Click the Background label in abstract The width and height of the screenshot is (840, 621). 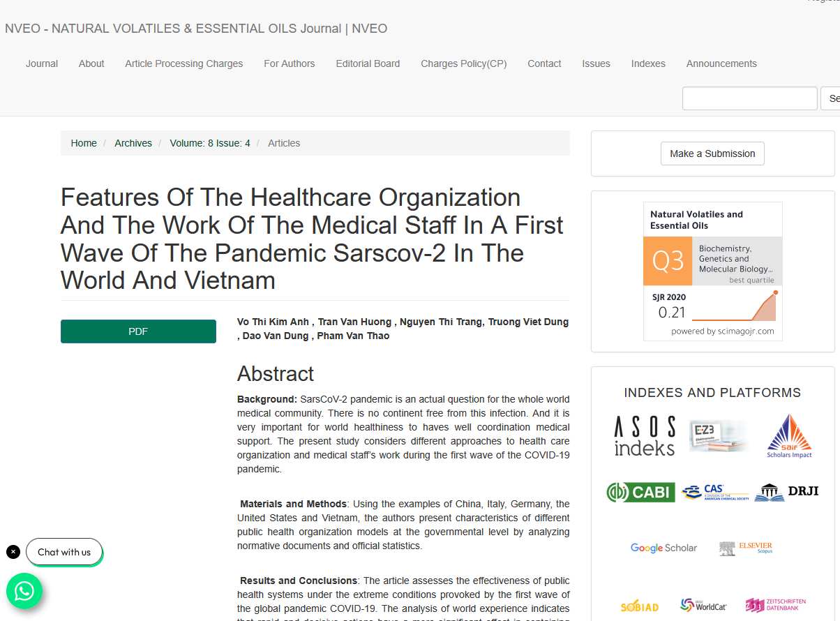267,399
